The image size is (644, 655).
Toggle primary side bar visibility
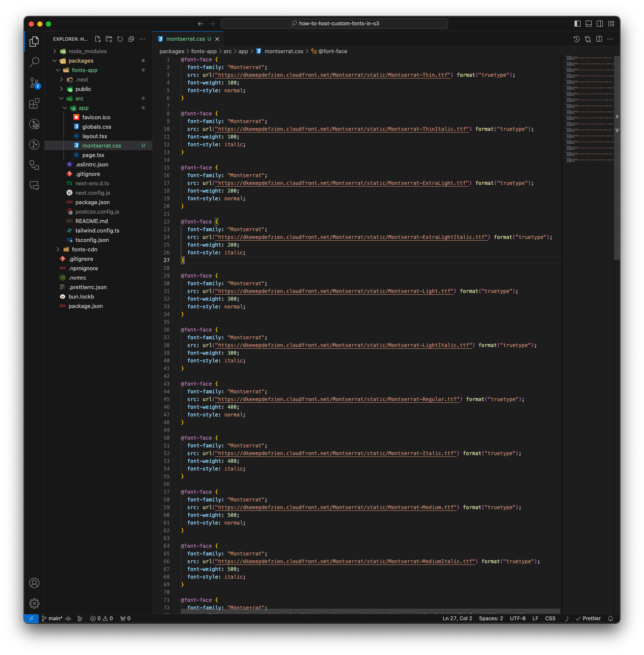pos(578,24)
